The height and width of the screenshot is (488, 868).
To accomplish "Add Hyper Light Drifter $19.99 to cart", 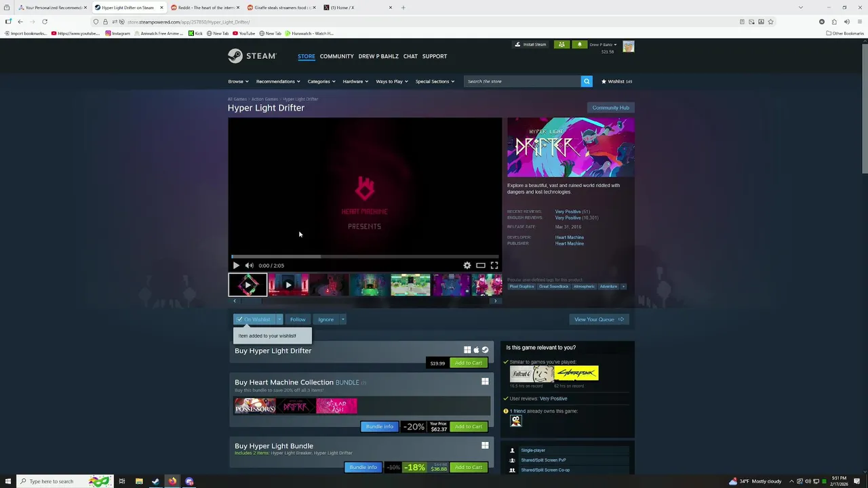I will pyautogui.click(x=469, y=363).
